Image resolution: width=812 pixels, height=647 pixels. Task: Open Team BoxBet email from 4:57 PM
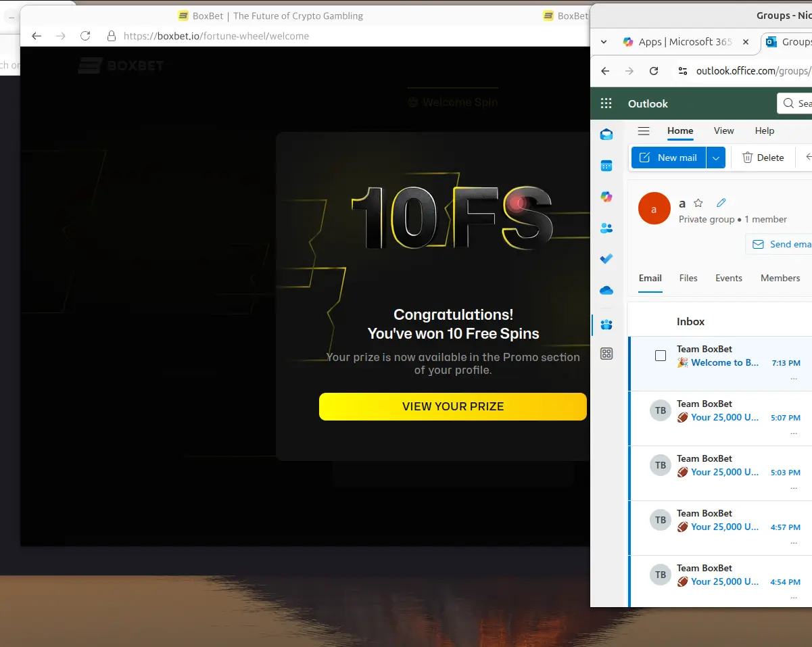[x=721, y=528]
